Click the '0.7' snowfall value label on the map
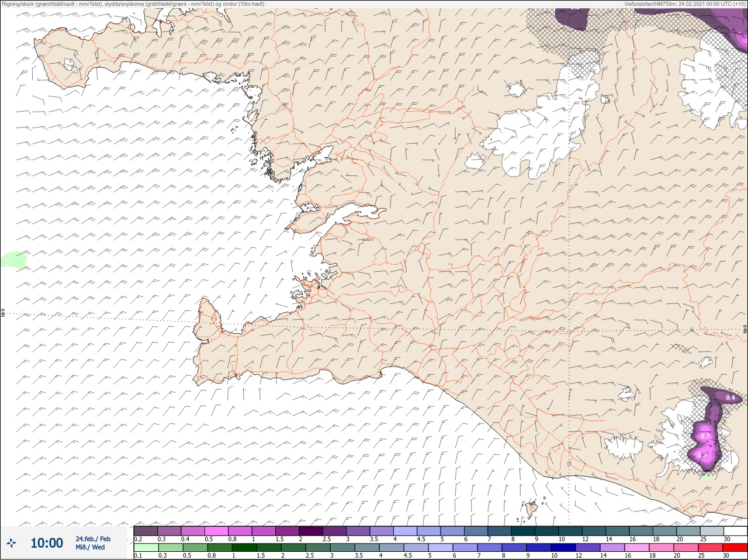 coord(705,436)
